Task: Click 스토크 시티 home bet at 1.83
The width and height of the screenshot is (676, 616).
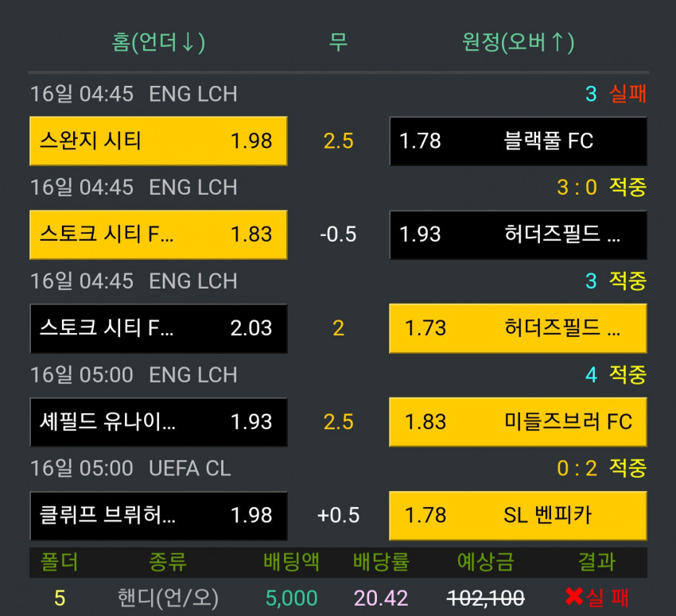Action: [158, 234]
